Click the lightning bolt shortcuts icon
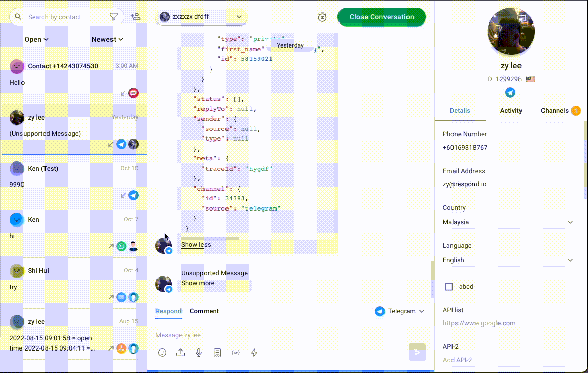This screenshot has width=588, height=373. (254, 353)
